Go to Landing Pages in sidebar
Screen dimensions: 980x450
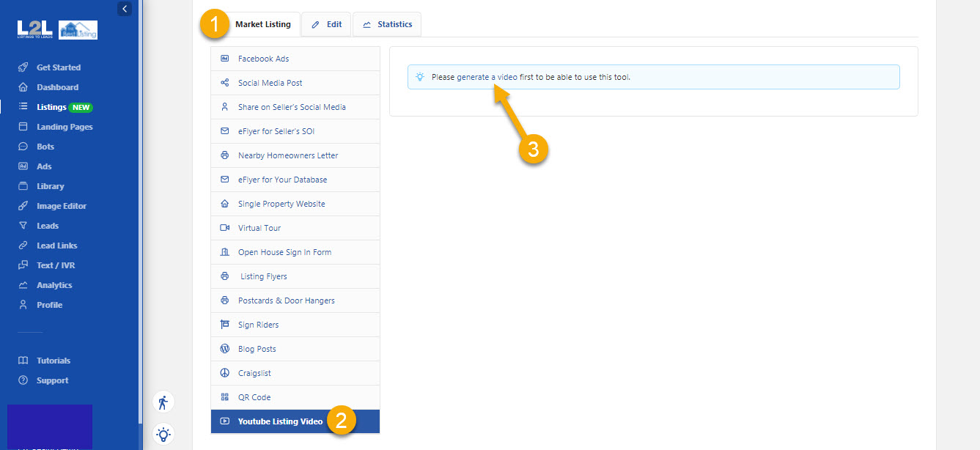65,127
